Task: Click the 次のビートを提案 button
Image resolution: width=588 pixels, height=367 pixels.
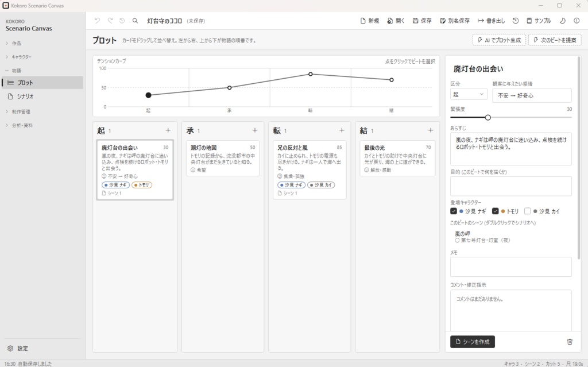Action: click(555, 40)
